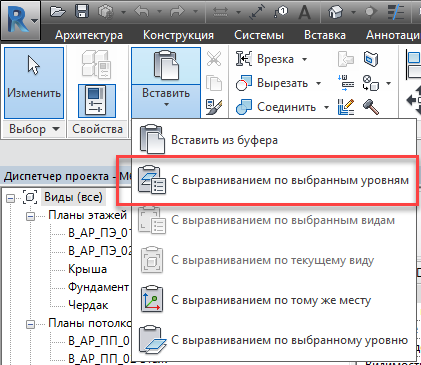Screen dimensions: 421x365
Task: Click the Save floppy disk icon
Action: (82, 12)
